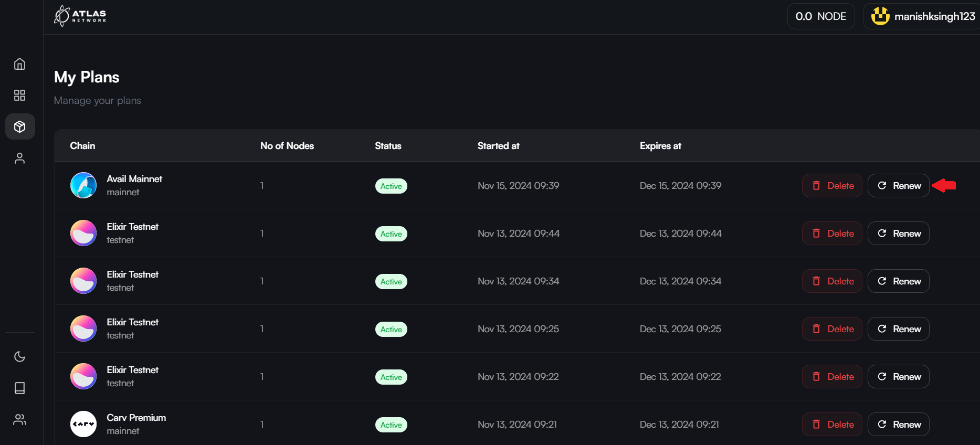Click the No of Nodes column header

287,146
